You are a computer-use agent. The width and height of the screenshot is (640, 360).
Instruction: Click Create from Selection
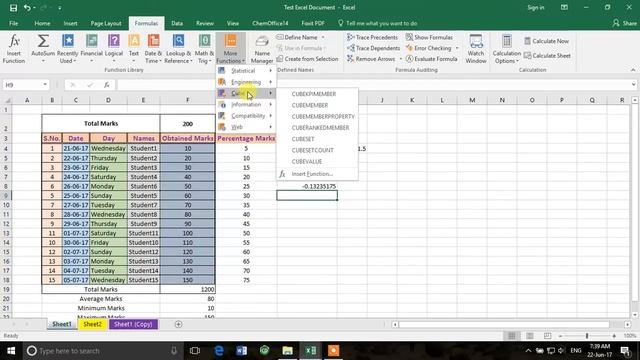307,59
